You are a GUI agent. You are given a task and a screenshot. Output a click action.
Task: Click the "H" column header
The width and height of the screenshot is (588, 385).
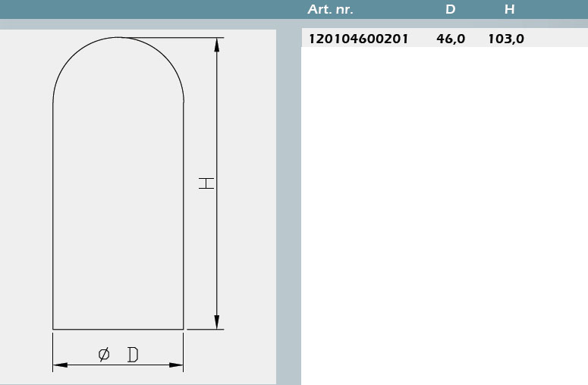(x=510, y=10)
